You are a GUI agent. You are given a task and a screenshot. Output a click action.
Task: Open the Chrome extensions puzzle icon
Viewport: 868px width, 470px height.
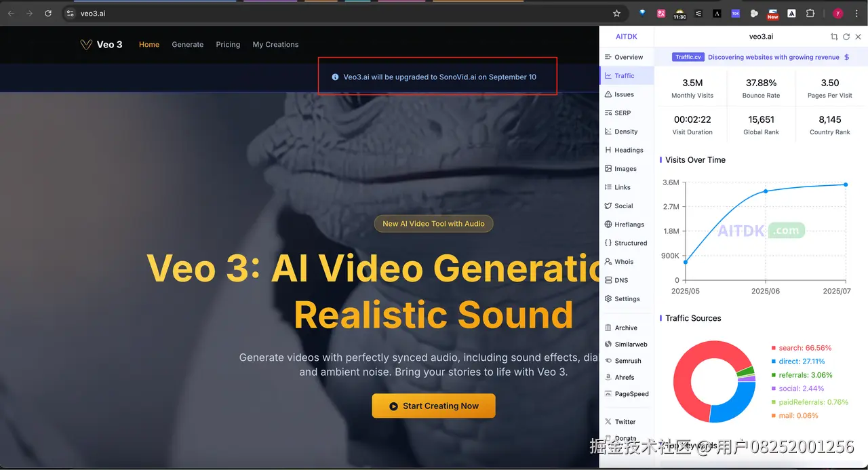click(810, 14)
